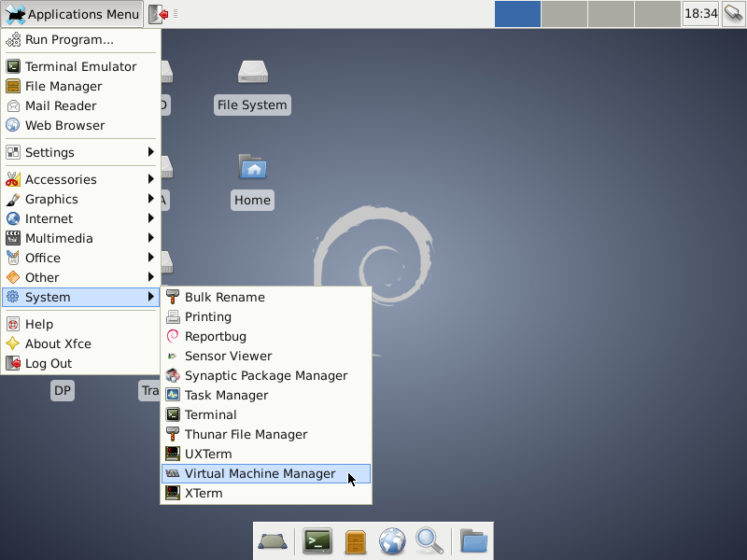
Task: Open the terminal icon in bottom dock
Action: [317, 540]
